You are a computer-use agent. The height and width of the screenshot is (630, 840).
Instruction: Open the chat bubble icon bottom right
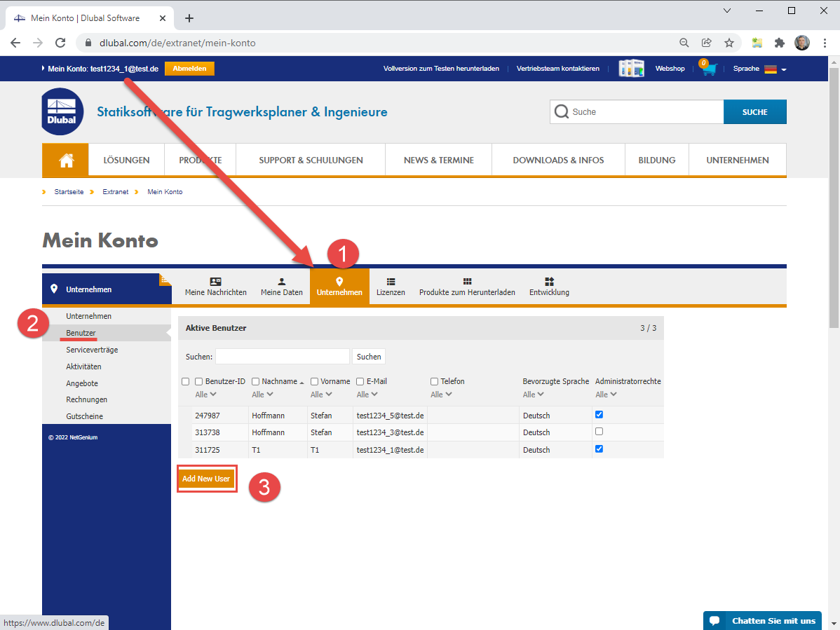click(x=715, y=620)
